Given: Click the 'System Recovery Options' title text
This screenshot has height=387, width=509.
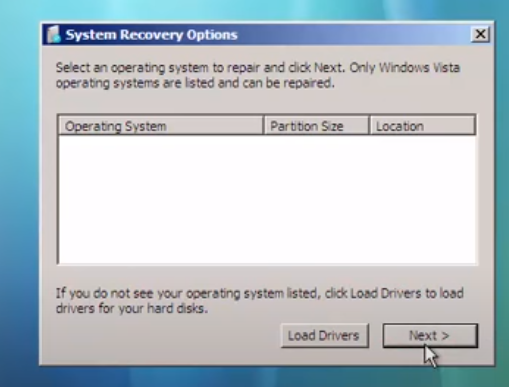Looking at the screenshot, I should pyautogui.click(x=151, y=35).
